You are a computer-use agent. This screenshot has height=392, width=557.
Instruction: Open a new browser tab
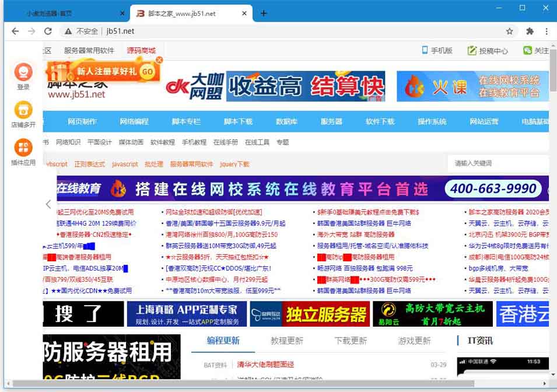pyautogui.click(x=264, y=13)
